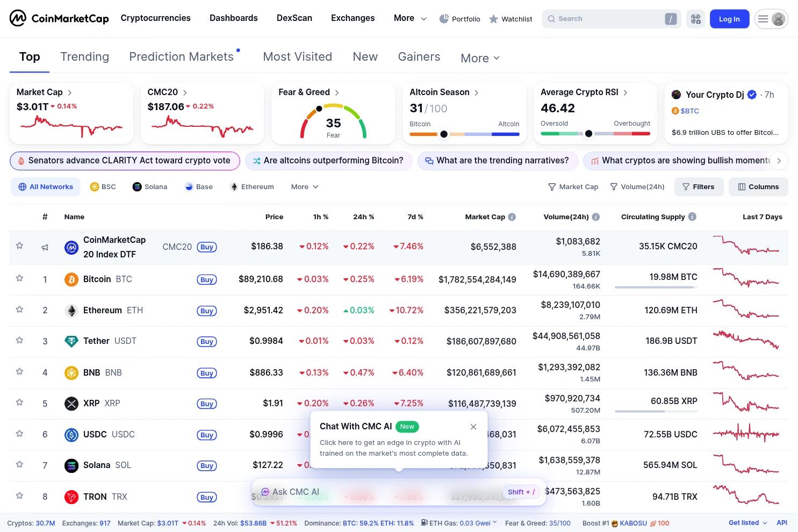Click the Bitcoin coin logo
This screenshot has height=532, width=798.
pos(71,279)
